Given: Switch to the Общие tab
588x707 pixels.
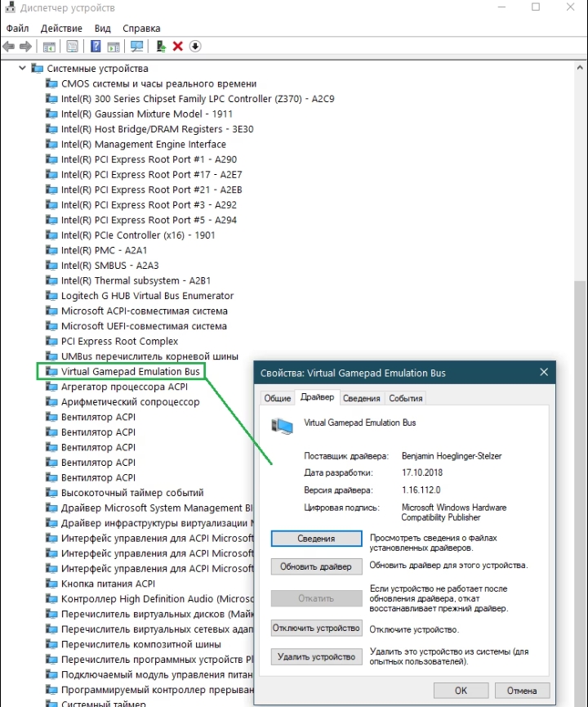Looking at the screenshot, I should [277, 398].
